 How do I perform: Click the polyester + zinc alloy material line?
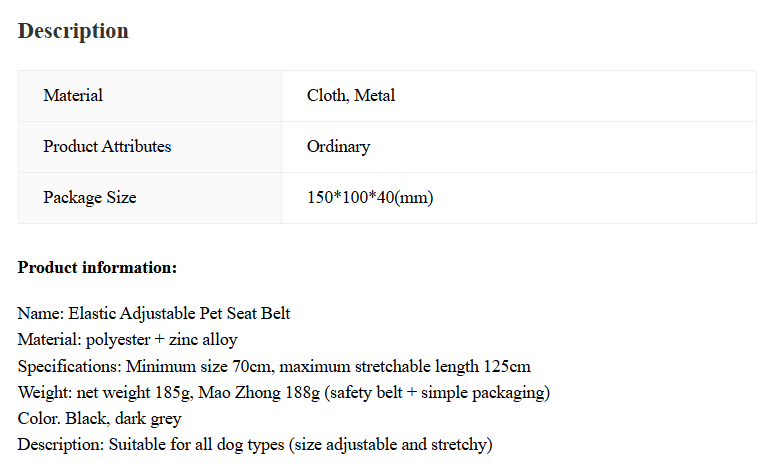pos(128,340)
